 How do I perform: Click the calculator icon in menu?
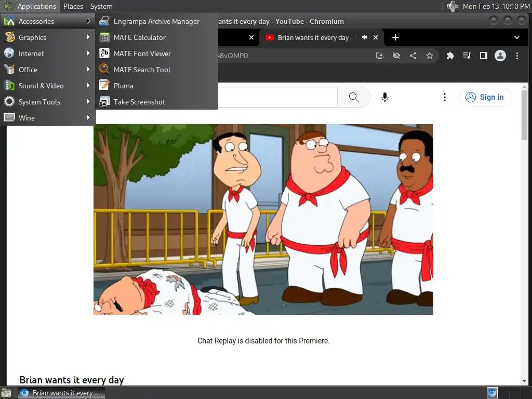coord(104,37)
